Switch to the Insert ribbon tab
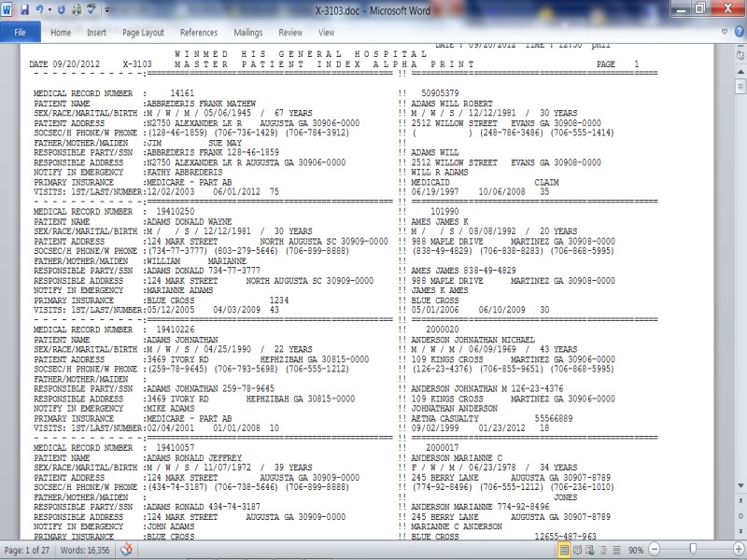The image size is (747, 560). 96,33
